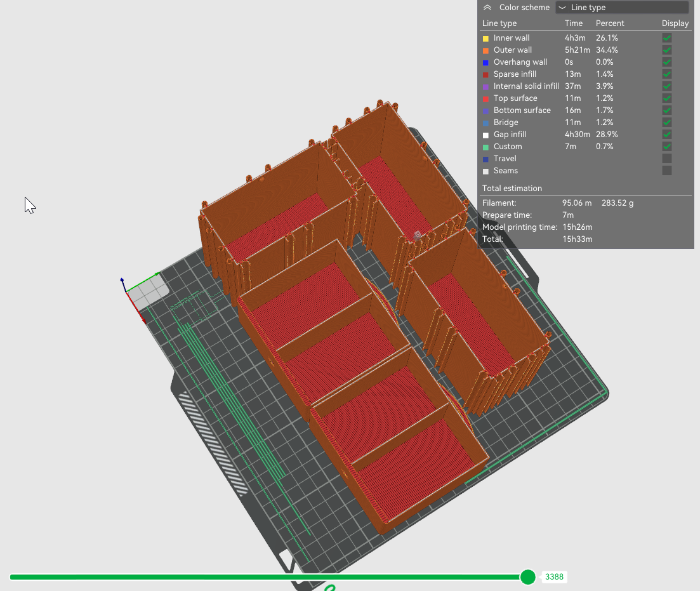Image resolution: width=700 pixels, height=591 pixels.
Task: Hide the Sparse infill lines
Action: coord(666,74)
